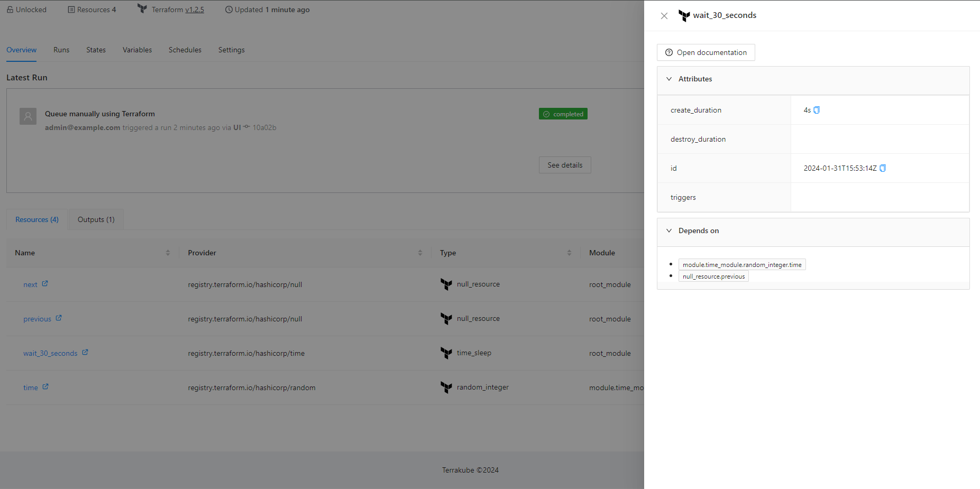Collapse the Attributes section

click(x=669, y=79)
